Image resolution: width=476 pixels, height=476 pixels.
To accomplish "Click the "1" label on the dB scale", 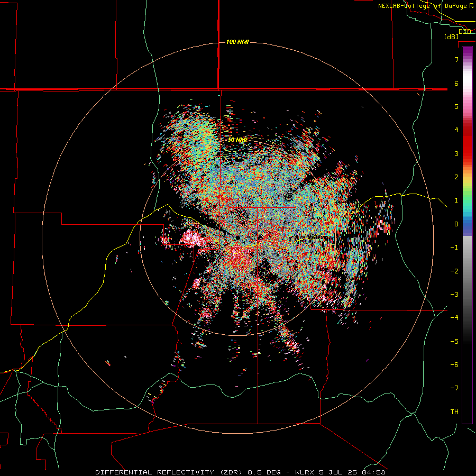I will point(456,200).
